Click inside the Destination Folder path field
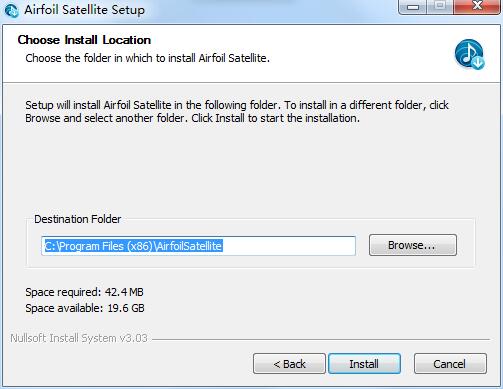Image resolution: width=503 pixels, height=389 pixels. coord(198,246)
